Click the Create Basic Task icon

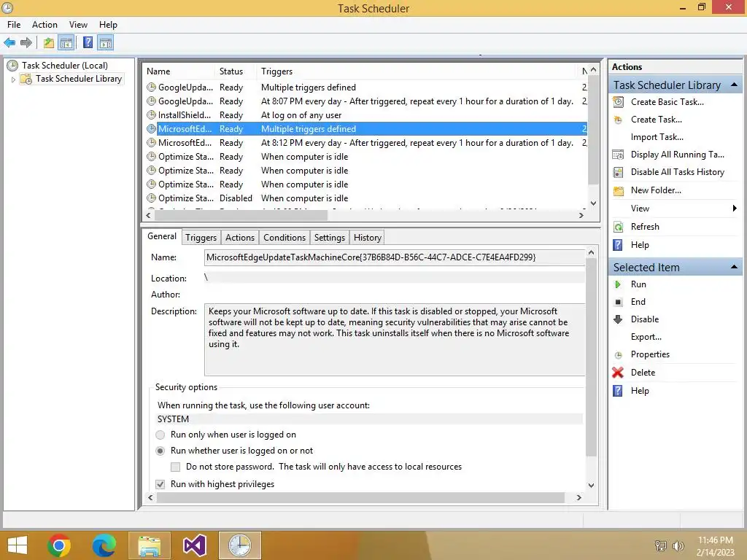click(618, 102)
